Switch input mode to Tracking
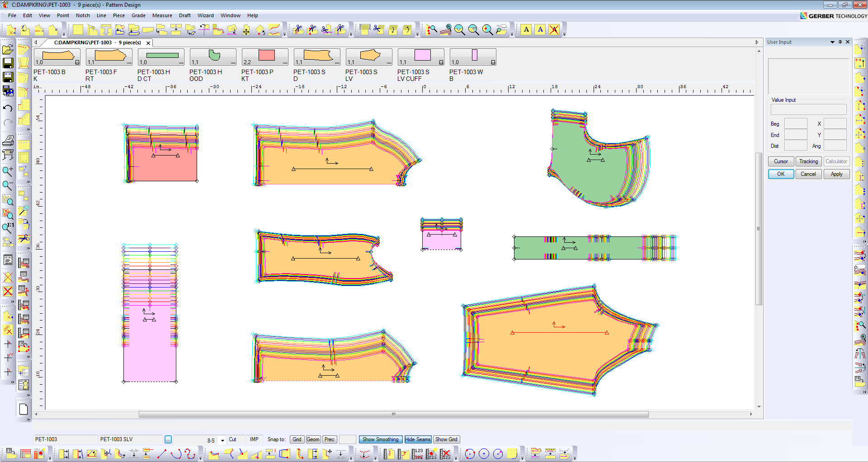868x462 pixels. pos(808,161)
